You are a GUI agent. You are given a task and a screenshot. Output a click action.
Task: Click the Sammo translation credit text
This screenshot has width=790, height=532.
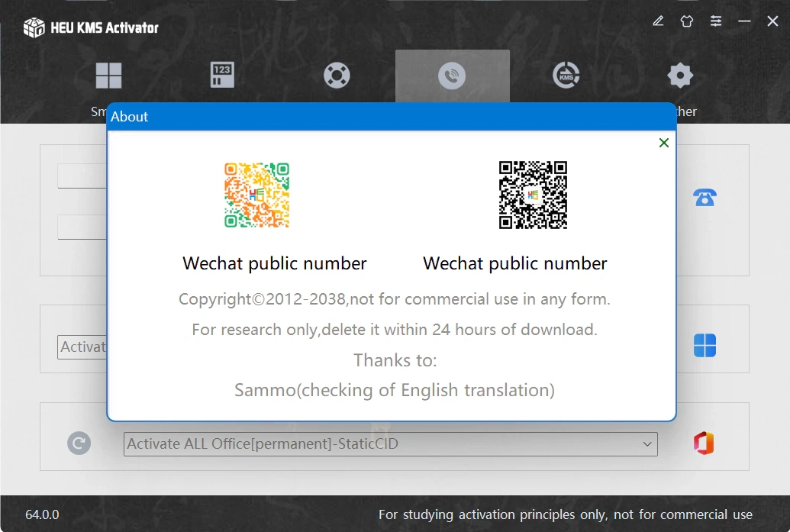395,390
